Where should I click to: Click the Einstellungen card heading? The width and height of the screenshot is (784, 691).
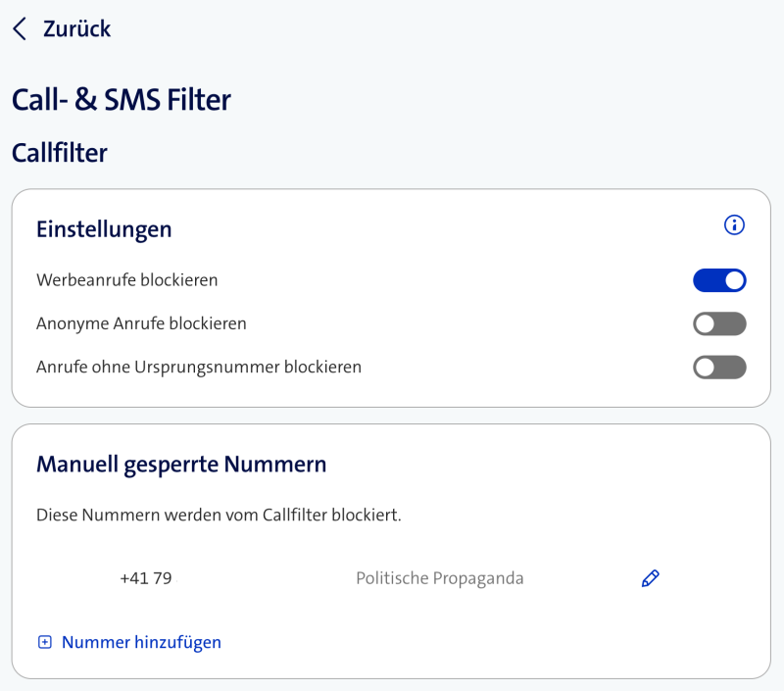point(104,229)
